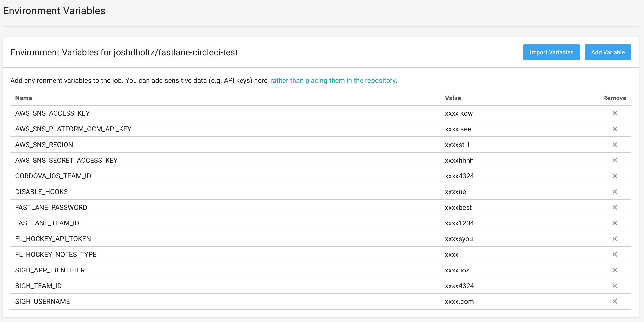
Task: Remove the FL_HOCKEY_API_TOKEN variable
Action: [x=615, y=239]
